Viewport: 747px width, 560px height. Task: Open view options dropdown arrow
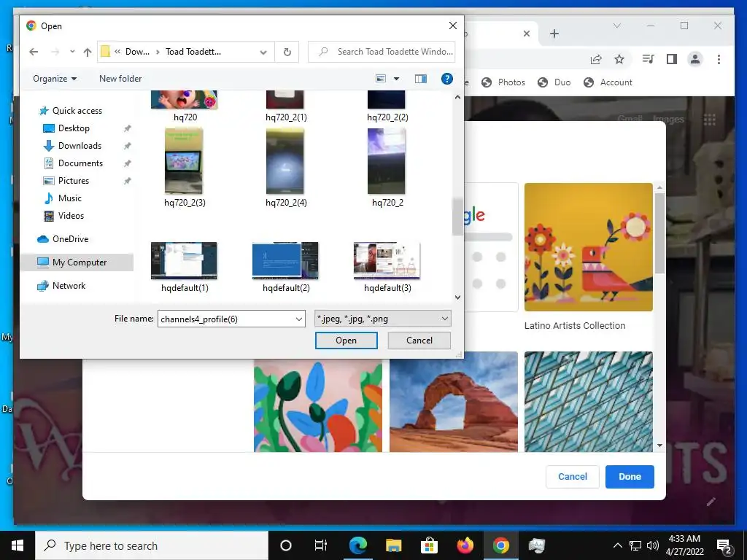[396, 79]
